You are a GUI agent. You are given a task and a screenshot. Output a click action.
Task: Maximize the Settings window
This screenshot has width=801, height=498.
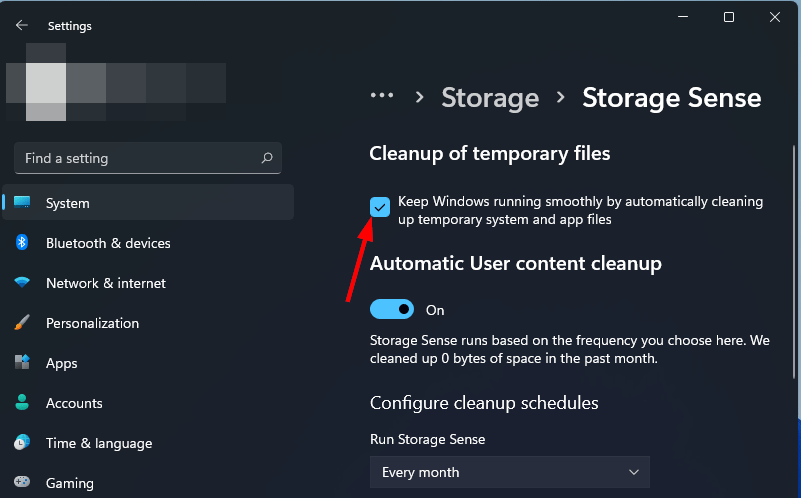pos(729,17)
